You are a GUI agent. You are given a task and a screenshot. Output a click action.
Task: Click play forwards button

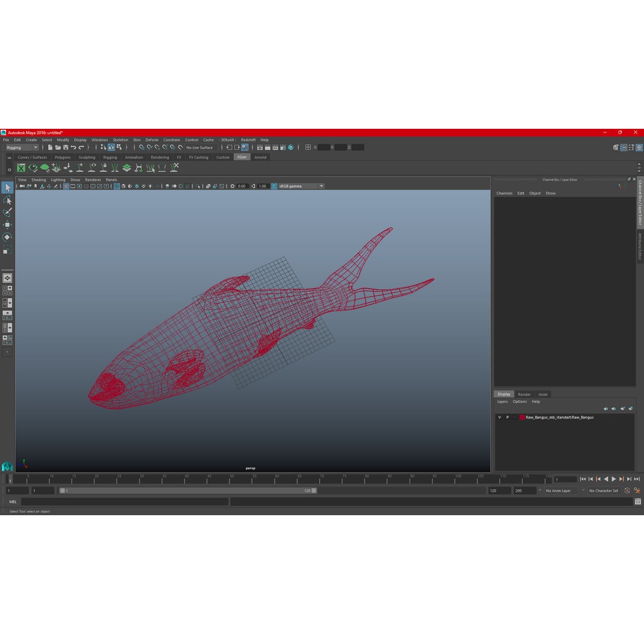tap(614, 479)
